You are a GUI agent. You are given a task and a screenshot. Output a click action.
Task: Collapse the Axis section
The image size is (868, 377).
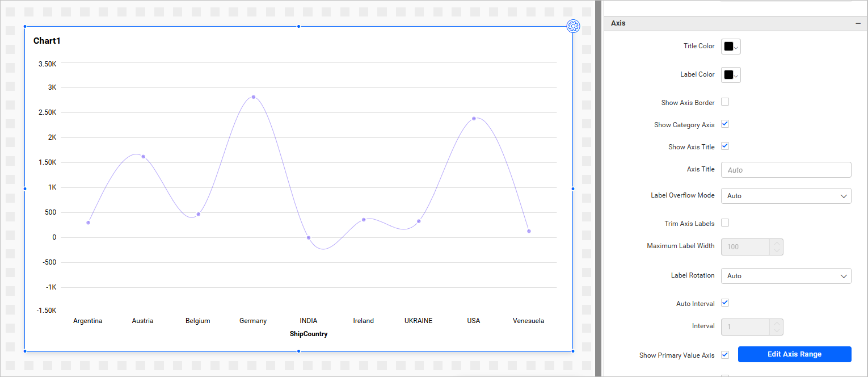(858, 23)
